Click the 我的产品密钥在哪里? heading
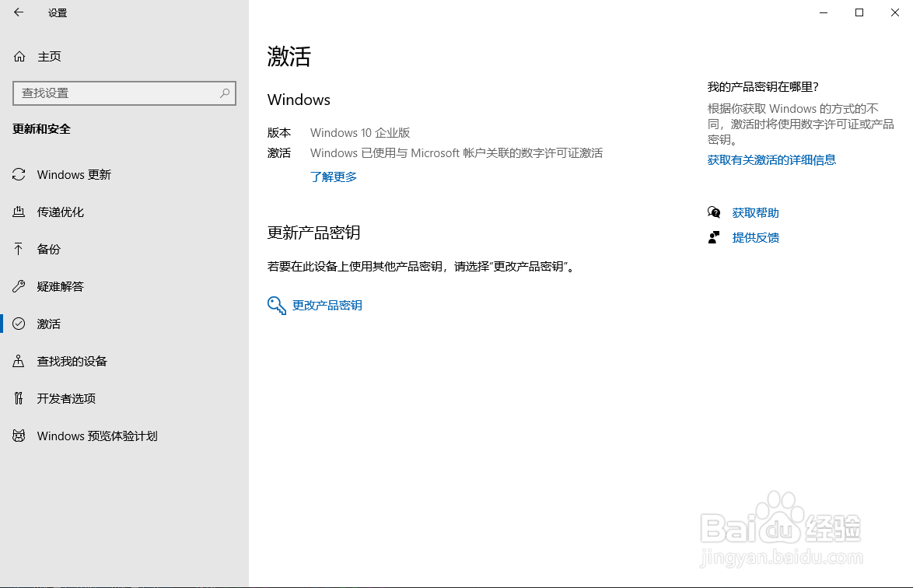913x588 pixels. point(763,87)
